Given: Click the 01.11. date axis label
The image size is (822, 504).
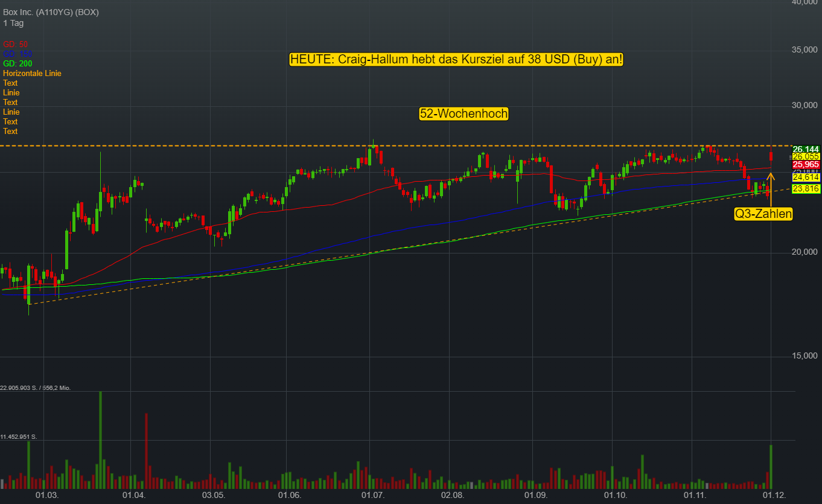Looking at the screenshot, I should pos(695,495).
